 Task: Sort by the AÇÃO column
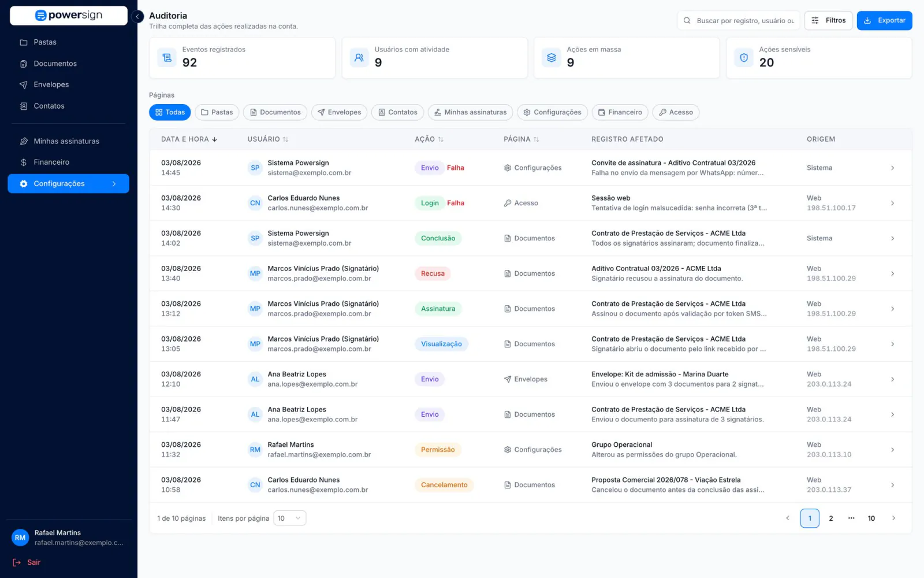tap(429, 139)
